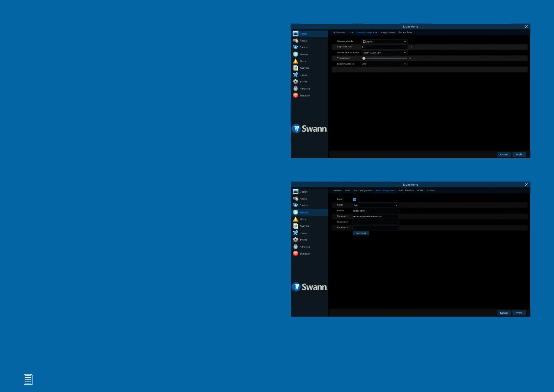The image size is (554, 392).
Task: Click the Transparency slider handle
Action: pos(364,58)
